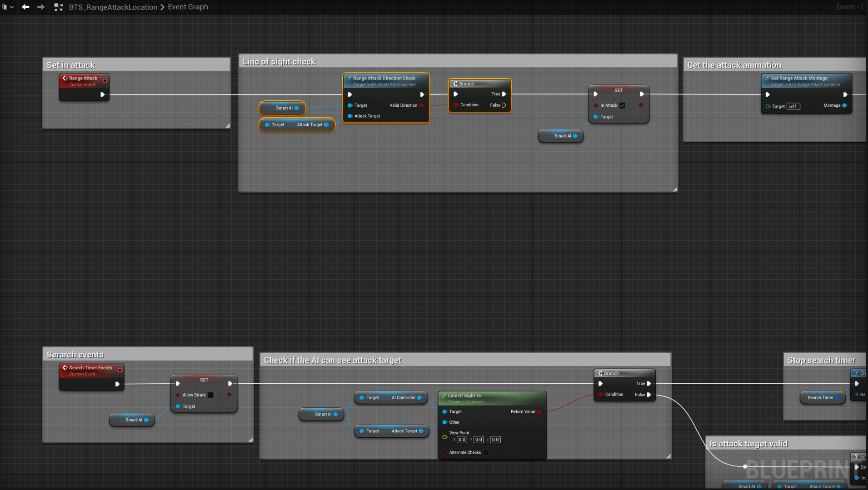Click resize handle of Line of sight check comment
868x490 pixels.
pos(675,189)
